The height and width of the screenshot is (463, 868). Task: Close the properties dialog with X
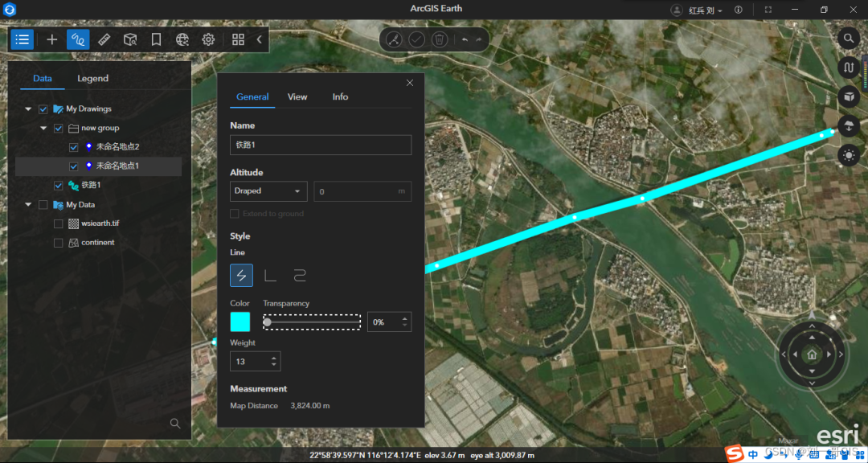[410, 83]
